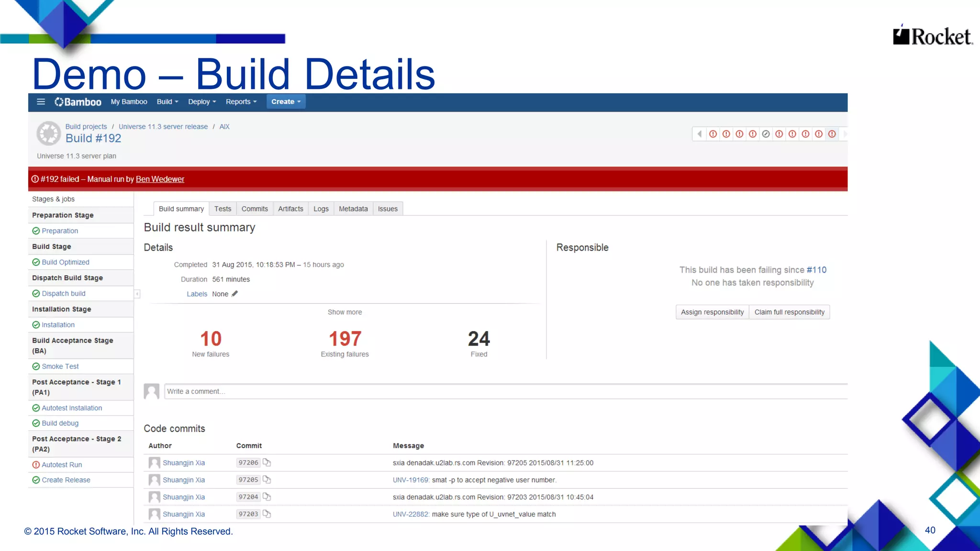Screen dimensions: 980x551
Task: Open Ben Wedewer's profile link
Action: 160,179
